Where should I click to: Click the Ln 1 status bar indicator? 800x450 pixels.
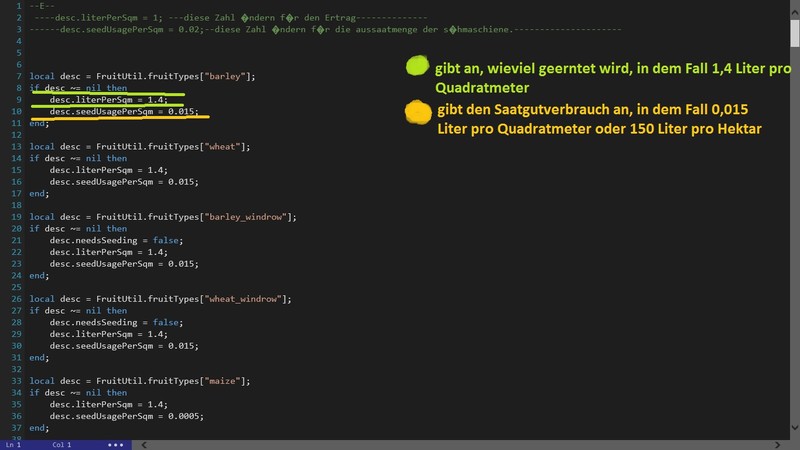pyautogui.click(x=14, y=444)
